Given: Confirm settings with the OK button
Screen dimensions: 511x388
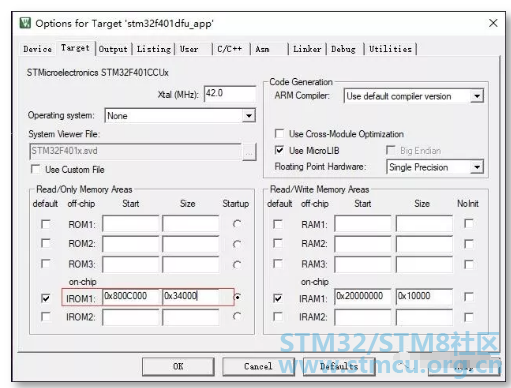Looking at the screenshot, I should [178, 367].
